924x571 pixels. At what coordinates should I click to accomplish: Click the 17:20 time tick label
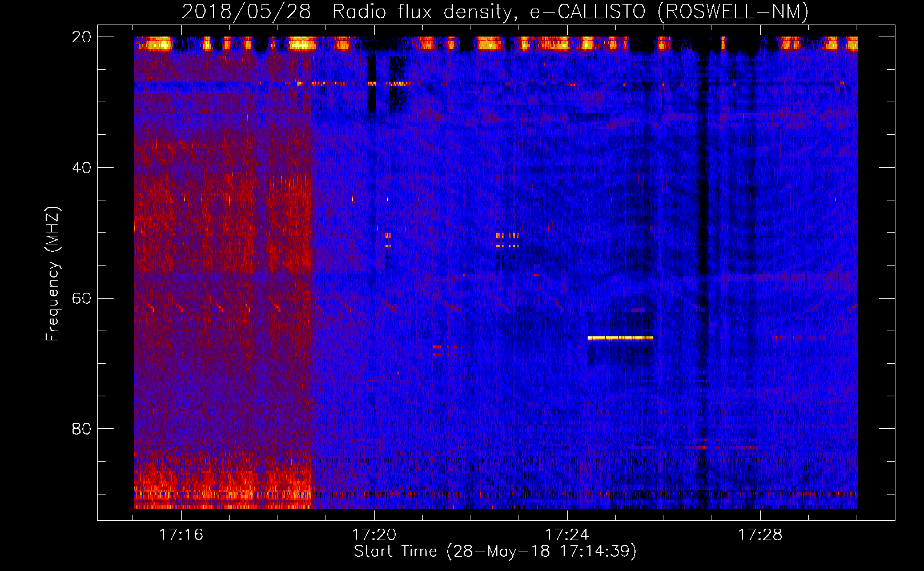[374, 535]
